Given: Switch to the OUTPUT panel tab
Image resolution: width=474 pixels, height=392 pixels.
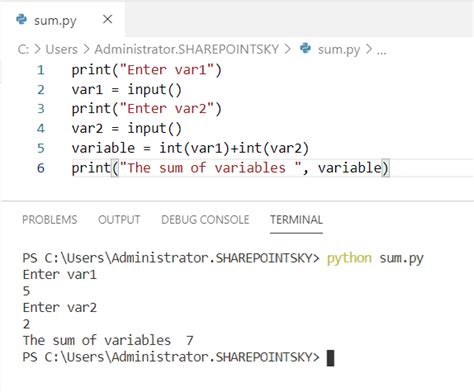Looking at the screenshot, I should (119, 219).
